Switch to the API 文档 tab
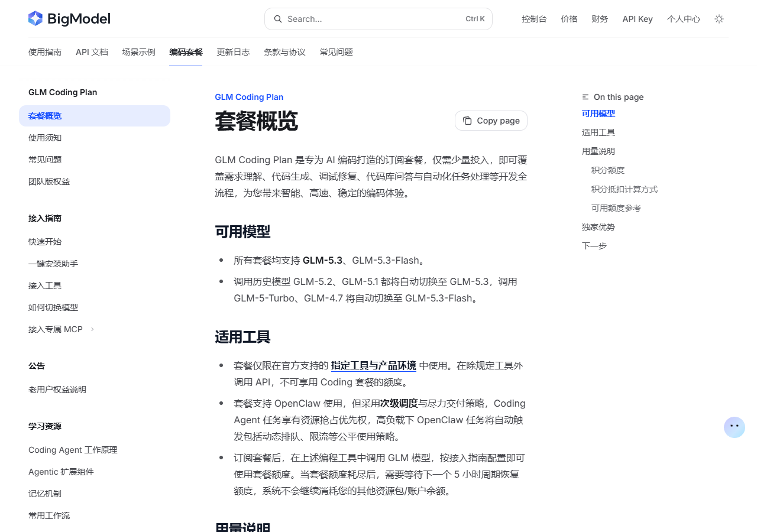The height and width of the screenshot is (532, 757). (x=92, y=52)
